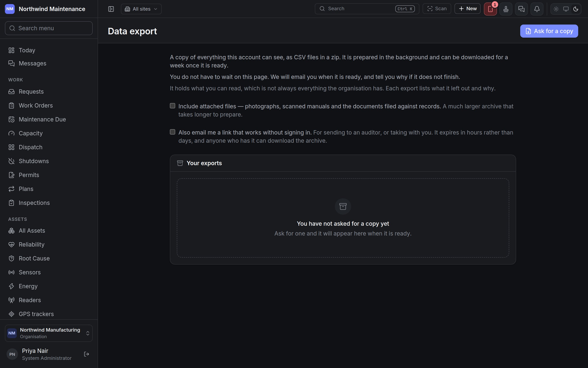
Task: Click the Scan button
Action: [437, 9]
